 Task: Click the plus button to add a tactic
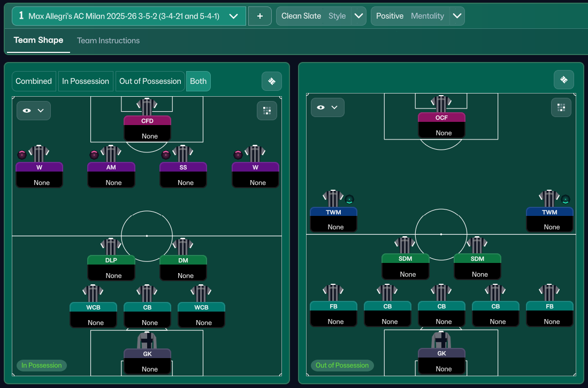point(260,16)
